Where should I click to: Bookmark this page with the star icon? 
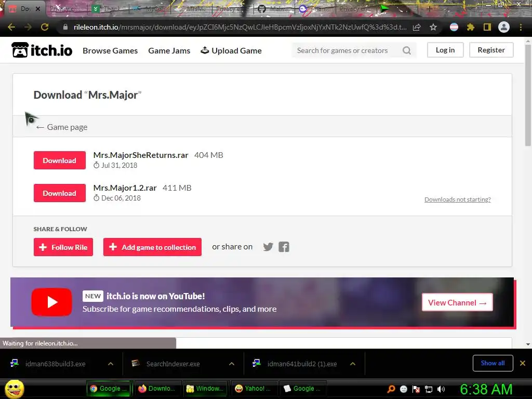(x=433, y=27)
